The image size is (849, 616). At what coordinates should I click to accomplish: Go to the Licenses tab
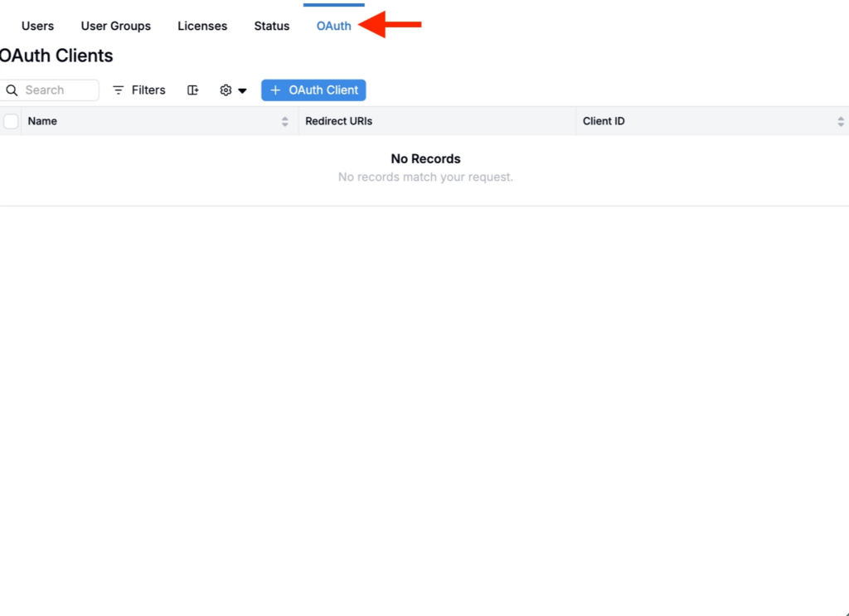[202, 26]
